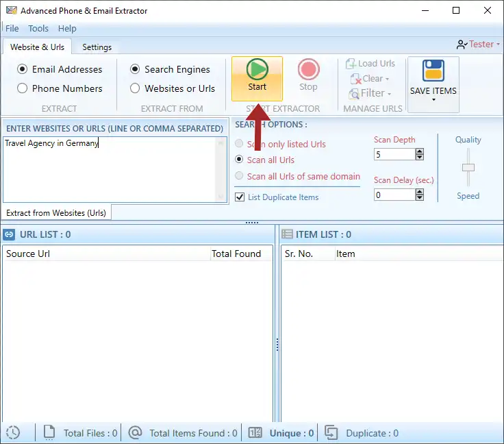Click the Unique items counter icon

coord(255,433)
